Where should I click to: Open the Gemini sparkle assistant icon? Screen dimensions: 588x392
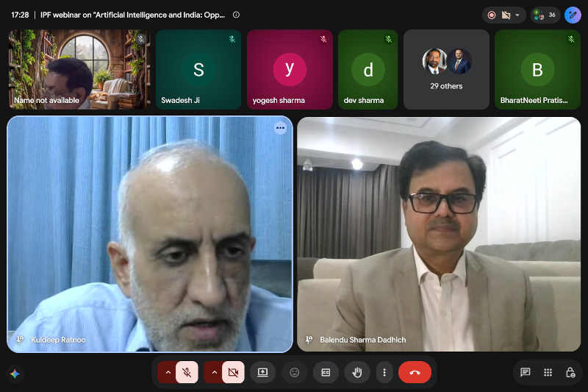pos(15,374)
